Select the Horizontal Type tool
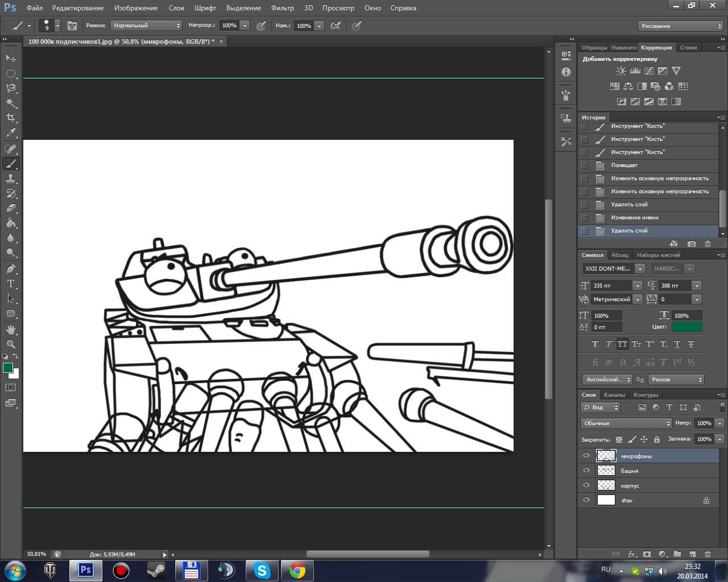This screenshot has height=582, width=728. pyautogui.click(x=11, y=284)
